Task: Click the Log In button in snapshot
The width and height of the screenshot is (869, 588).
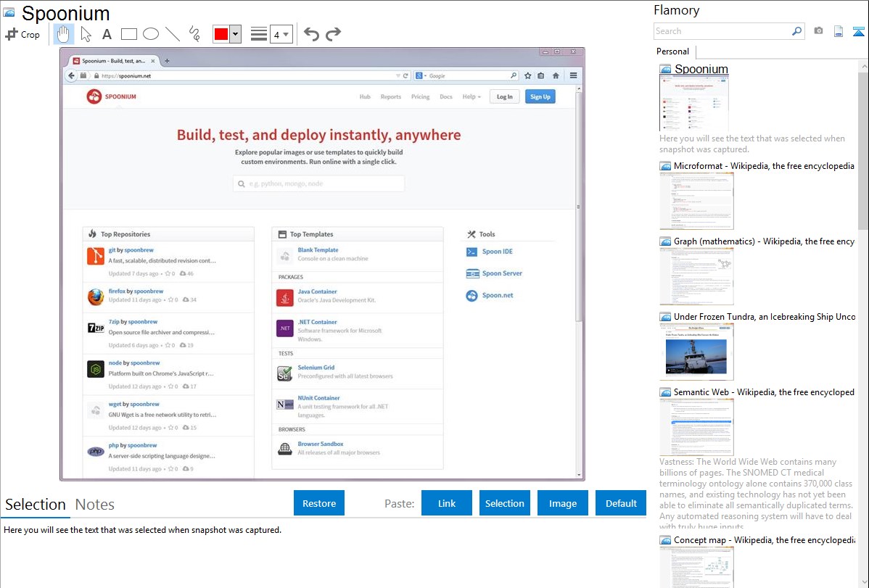Action: (504, 96)
